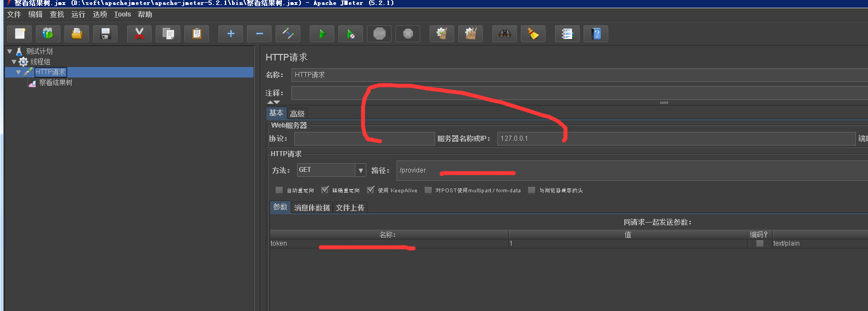
Task: Open the Function helper list icon
Action: click(x=568, y=34)
